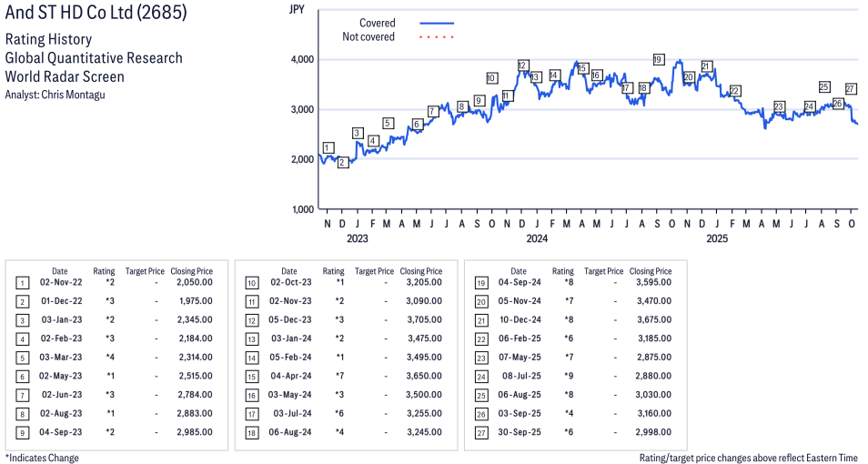
Task: Select the numbered box 10 in the middle table
Action: [250, 283]
